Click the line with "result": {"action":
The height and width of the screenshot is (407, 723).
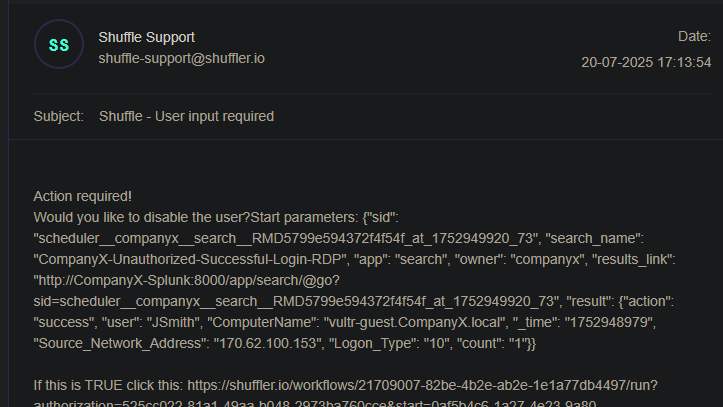pos(354,301)
